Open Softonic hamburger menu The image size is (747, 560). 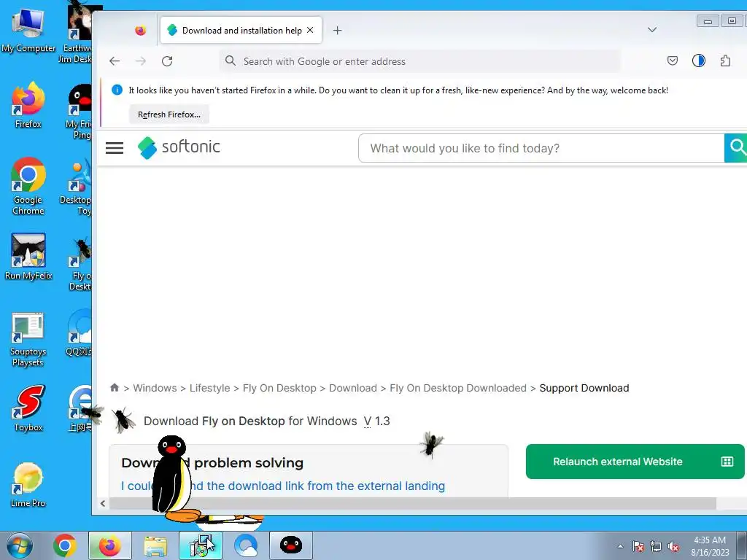pos(115,147)
